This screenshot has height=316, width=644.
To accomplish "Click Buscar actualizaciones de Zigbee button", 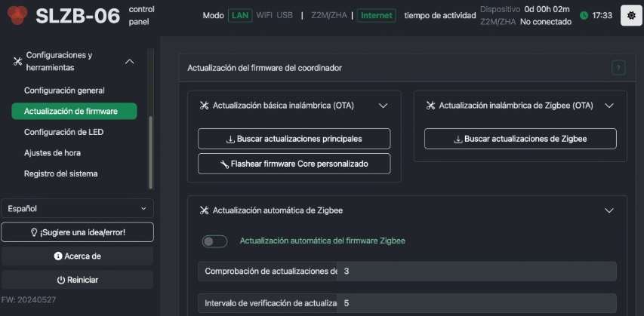I will pos(520,139).
